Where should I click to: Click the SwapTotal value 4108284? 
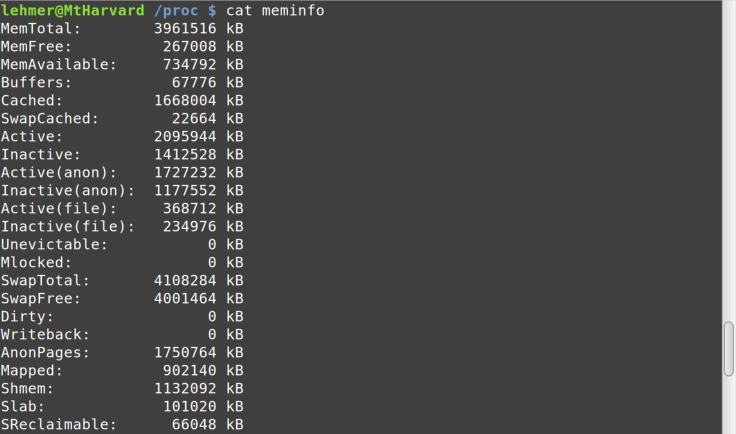pos(185,281)
